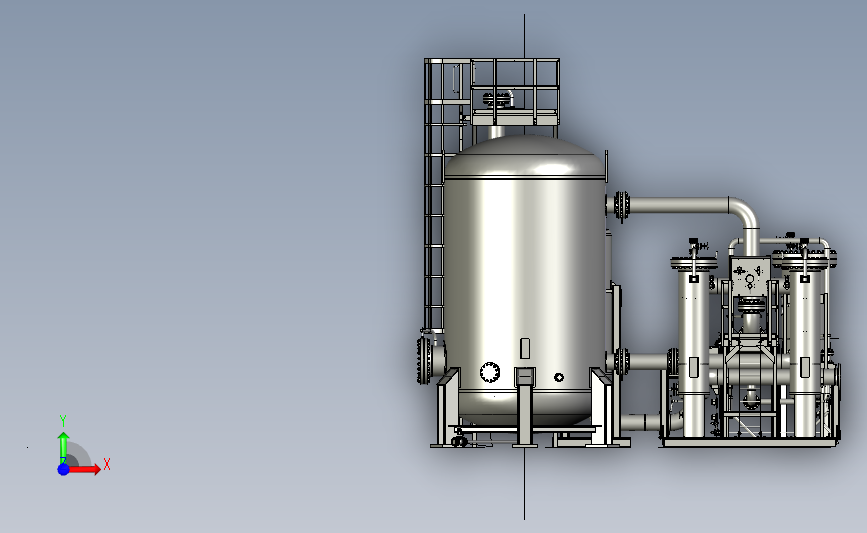Select the large flanged nozzle on tank's left
Image resolution: width=867 pixels, height=533 pixels.
[430, 360]
